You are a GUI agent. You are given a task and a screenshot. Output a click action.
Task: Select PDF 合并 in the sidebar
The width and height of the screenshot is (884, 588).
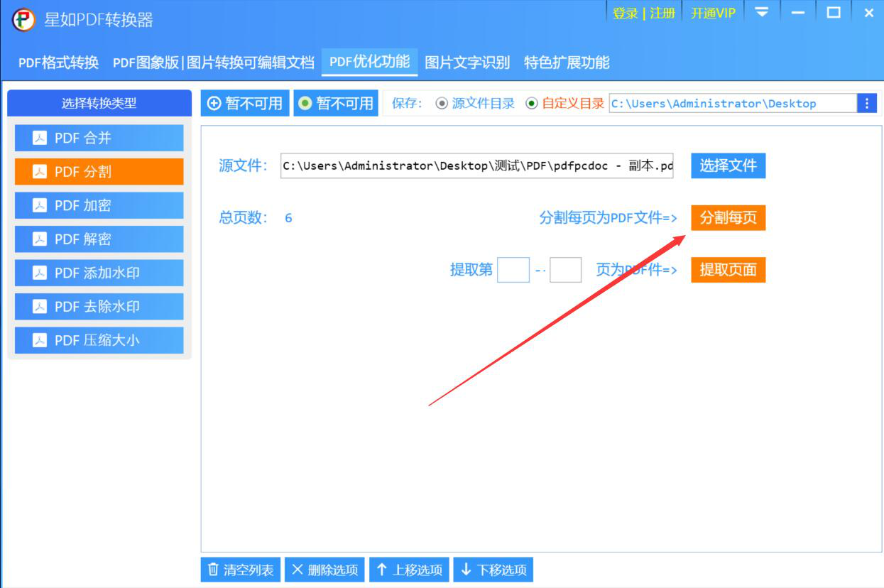click(x=98, y=138)
